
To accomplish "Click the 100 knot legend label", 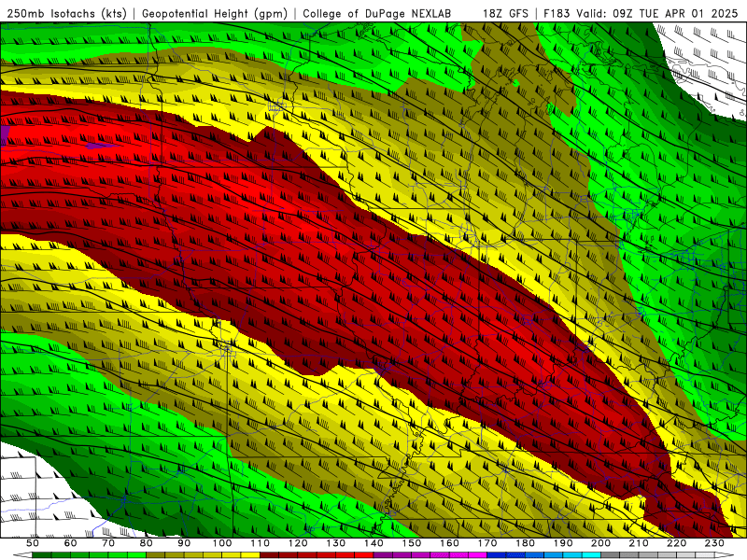I will click(x=222, y=543).
